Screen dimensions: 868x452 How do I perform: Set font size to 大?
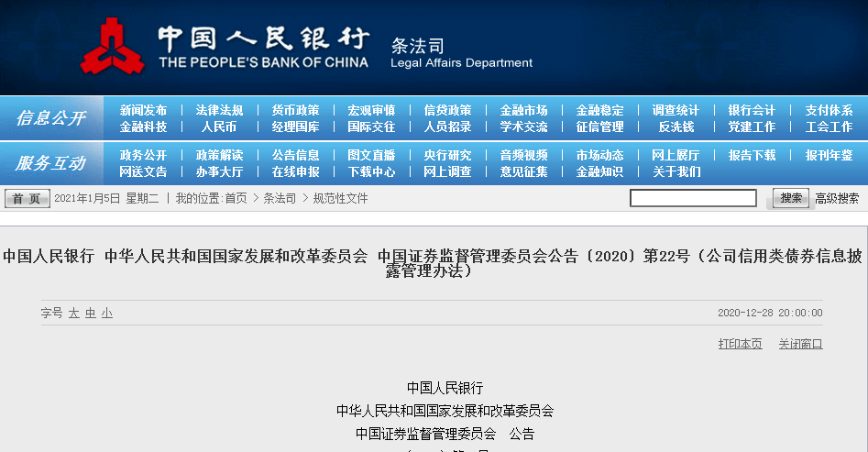[73, 313]
